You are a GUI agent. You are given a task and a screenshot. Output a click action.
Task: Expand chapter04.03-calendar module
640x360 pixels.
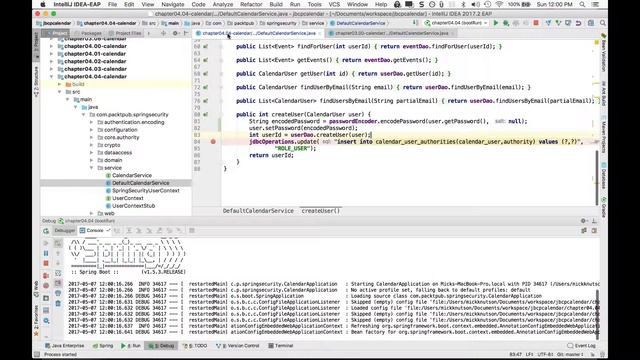(51, 69)
